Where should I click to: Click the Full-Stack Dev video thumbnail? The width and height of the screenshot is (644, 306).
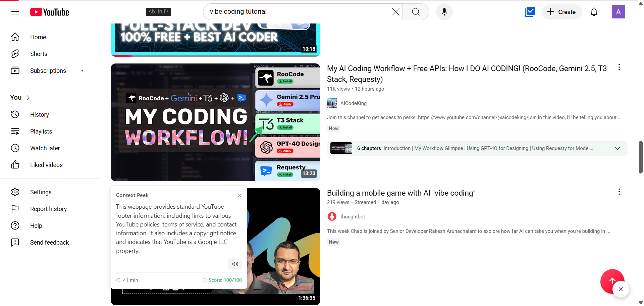[x=215, y=40]
